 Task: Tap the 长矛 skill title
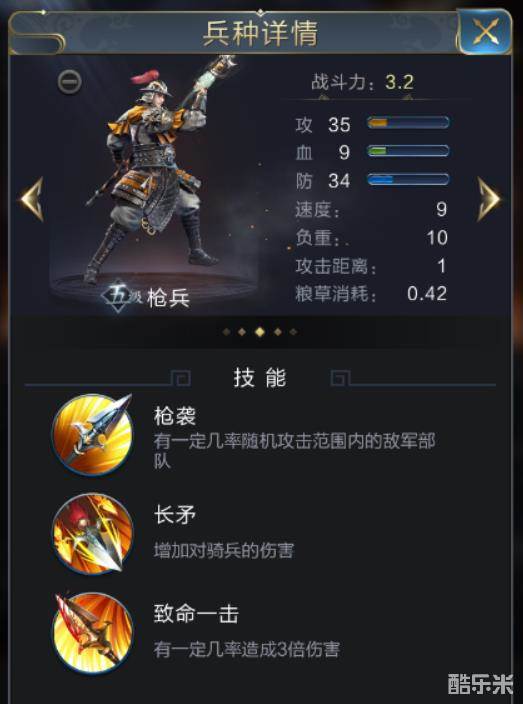(175, 516)
